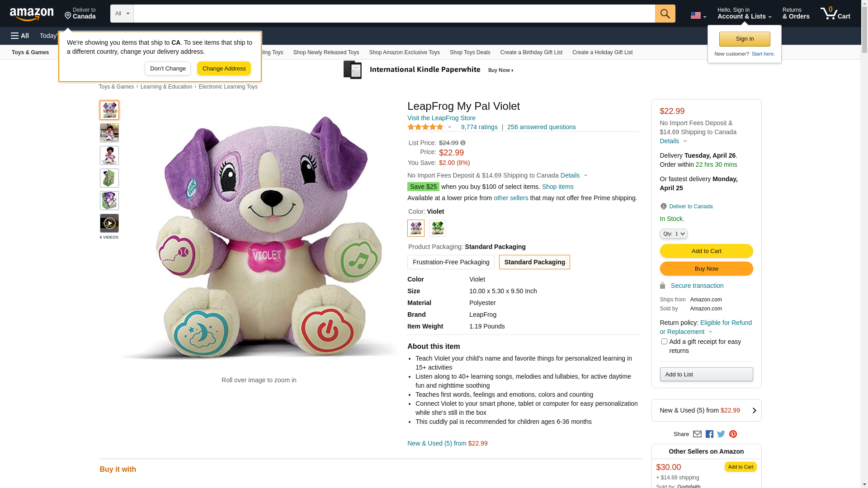Visit the LeapFrog Store link
The height and width of the screenshot is (488, 868).
click(x=441, y=118)
